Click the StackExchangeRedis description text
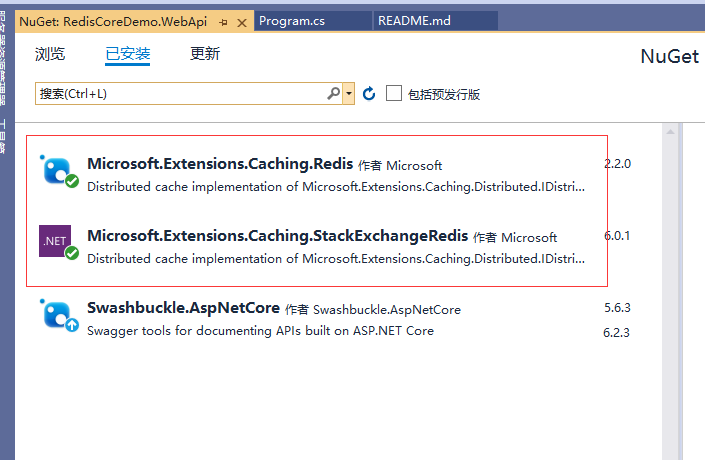This screenshot has width=705, height=460. click(336, 259)
